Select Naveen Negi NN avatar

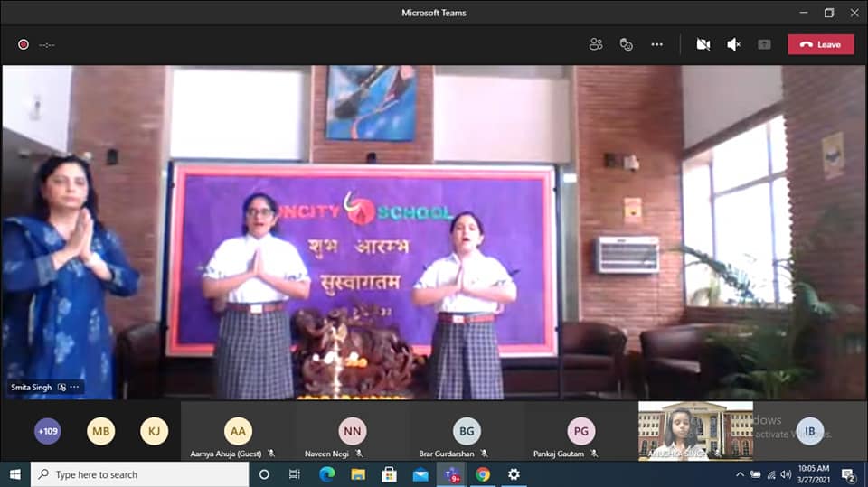point(353,431)
